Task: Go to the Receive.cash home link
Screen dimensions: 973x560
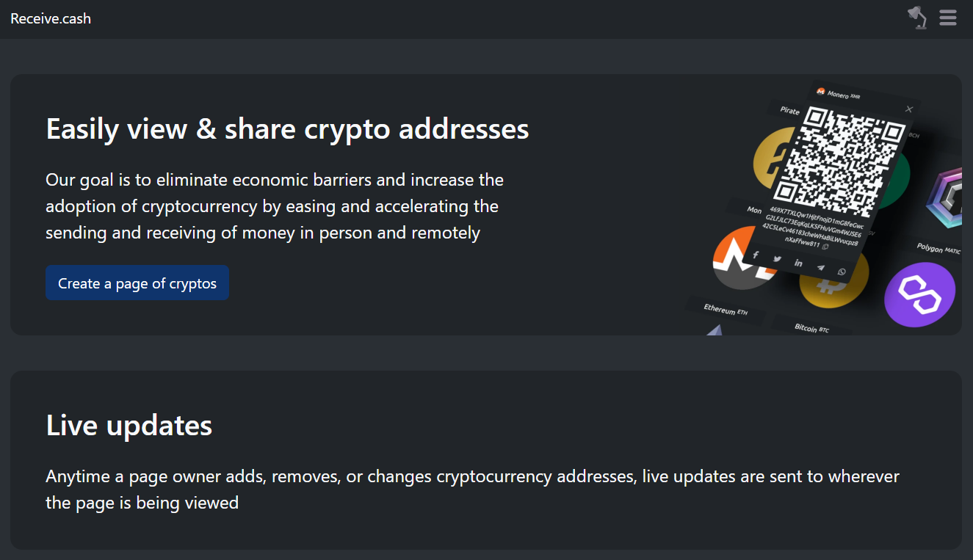Action: point(51,19)
